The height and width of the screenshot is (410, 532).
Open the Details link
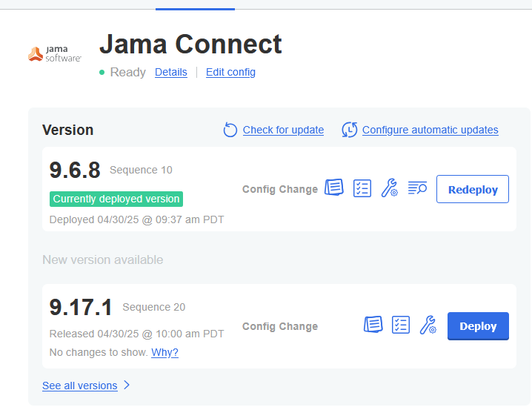(171, 73)
